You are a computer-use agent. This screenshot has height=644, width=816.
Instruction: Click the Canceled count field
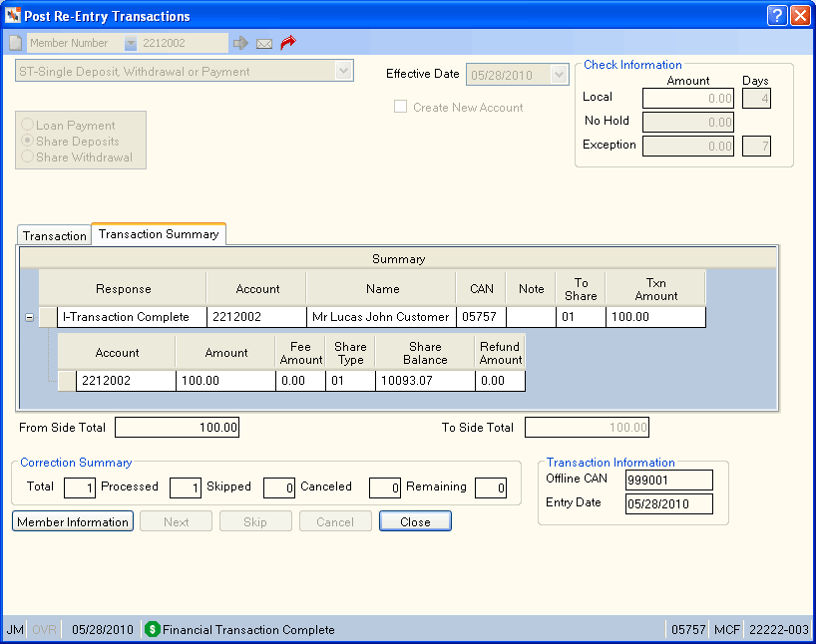point(385,487)
